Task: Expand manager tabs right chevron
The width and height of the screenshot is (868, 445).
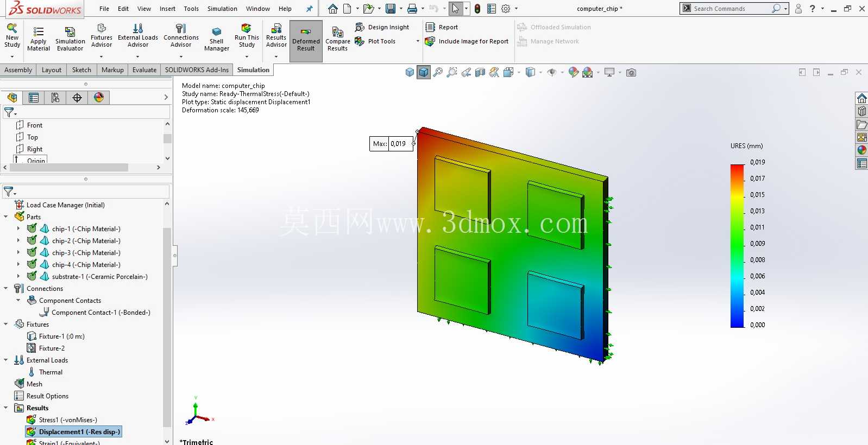Action: (x=166, y=98)
